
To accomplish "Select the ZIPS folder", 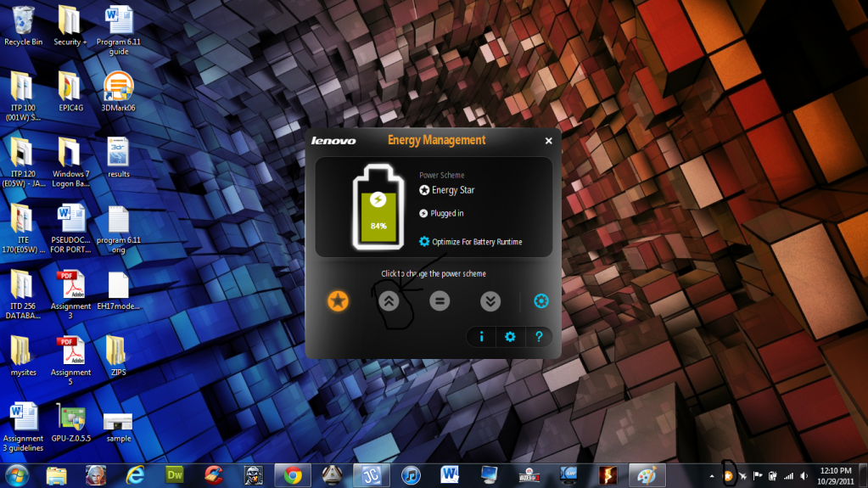I will pos(118,356).
